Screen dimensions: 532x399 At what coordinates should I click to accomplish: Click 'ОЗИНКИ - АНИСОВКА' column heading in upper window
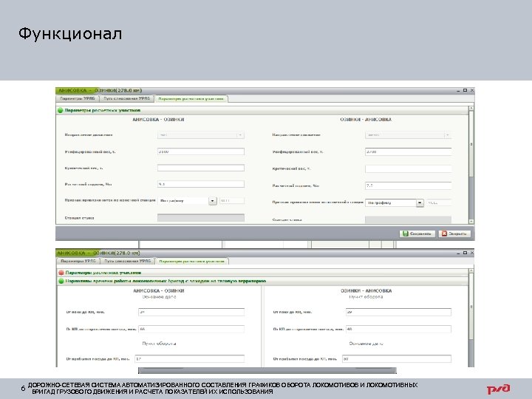366,120
